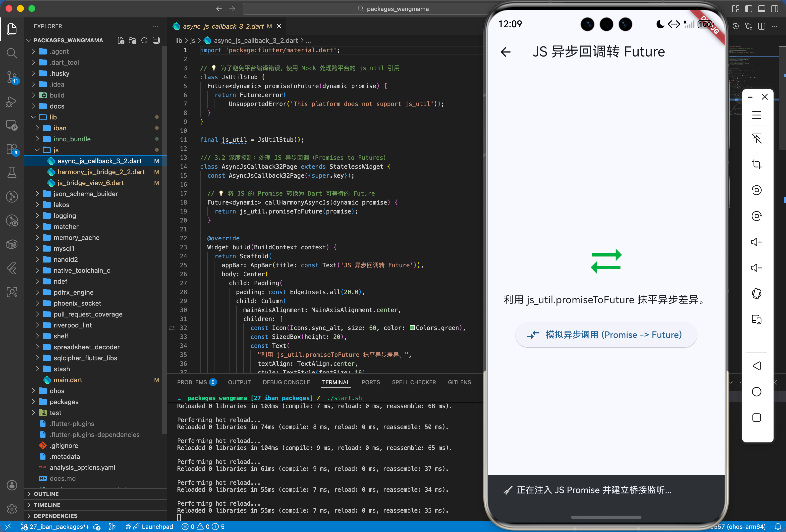786x532 pixels.
Task: Expand the OUTLINE section
Action: [47, 494]
